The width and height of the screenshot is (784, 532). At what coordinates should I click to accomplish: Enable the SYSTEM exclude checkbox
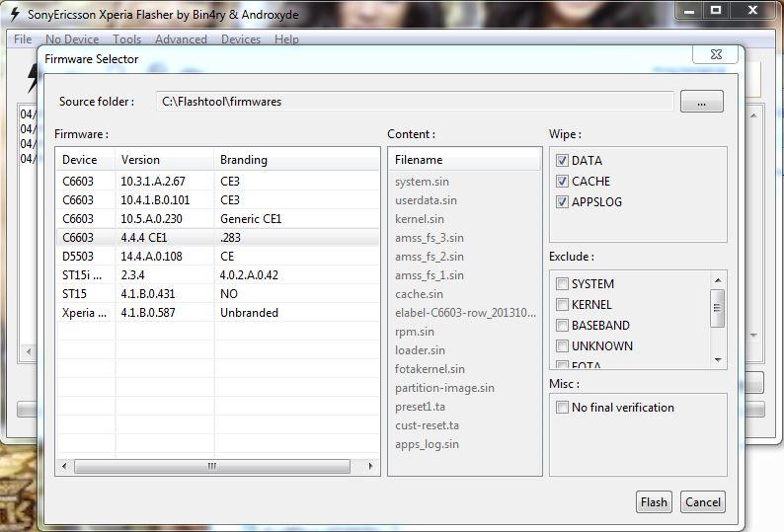(562, 284)
